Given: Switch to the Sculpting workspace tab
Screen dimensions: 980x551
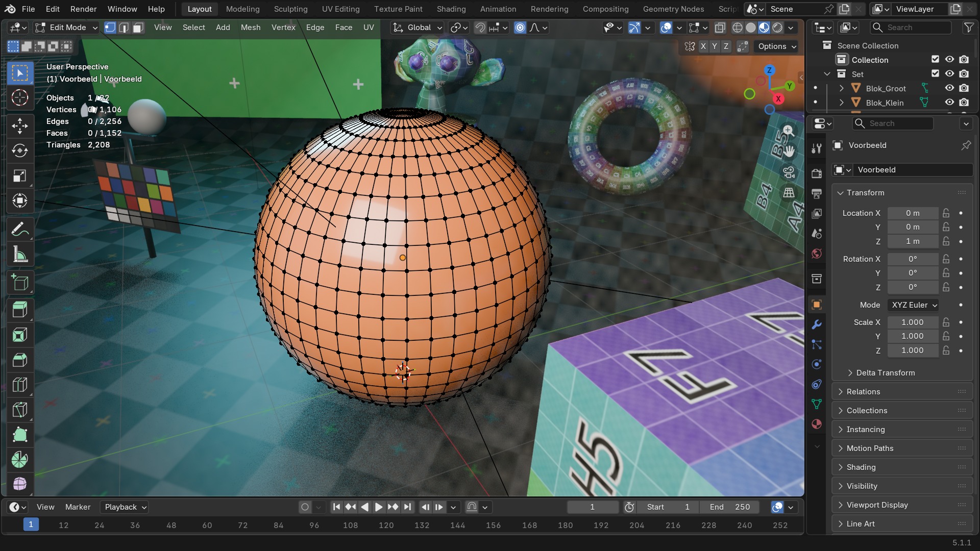Looking at the screenshot, I should [291, 9].
